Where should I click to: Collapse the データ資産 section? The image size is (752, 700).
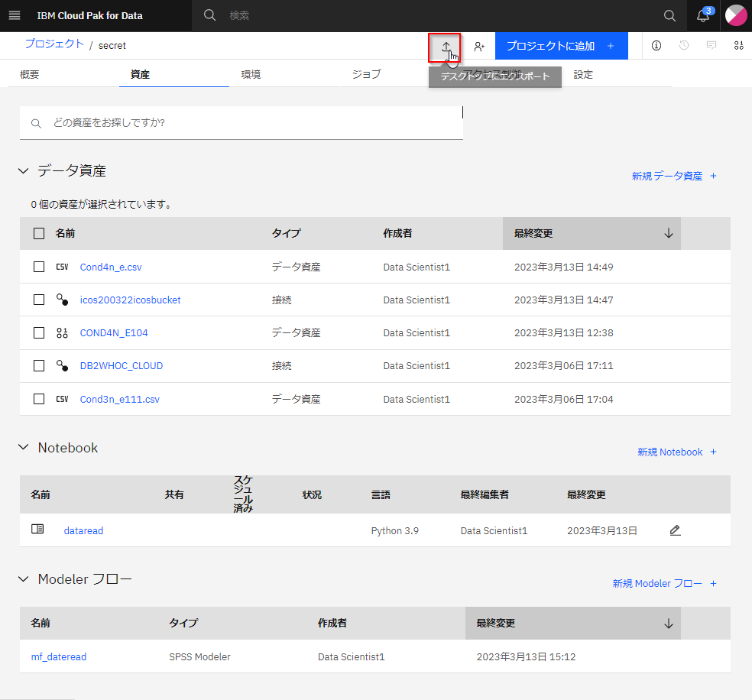coord(23,170)
